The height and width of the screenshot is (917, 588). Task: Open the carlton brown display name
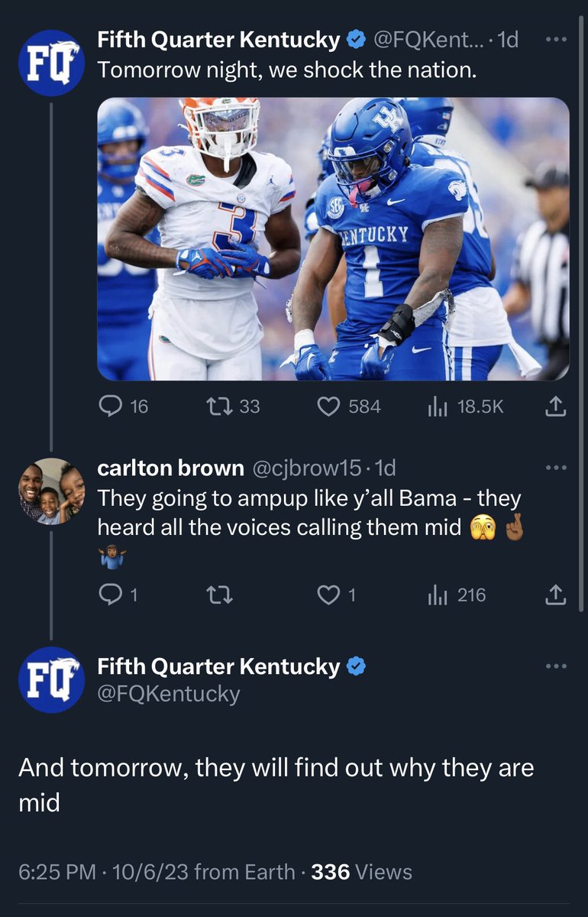[171, 468]
